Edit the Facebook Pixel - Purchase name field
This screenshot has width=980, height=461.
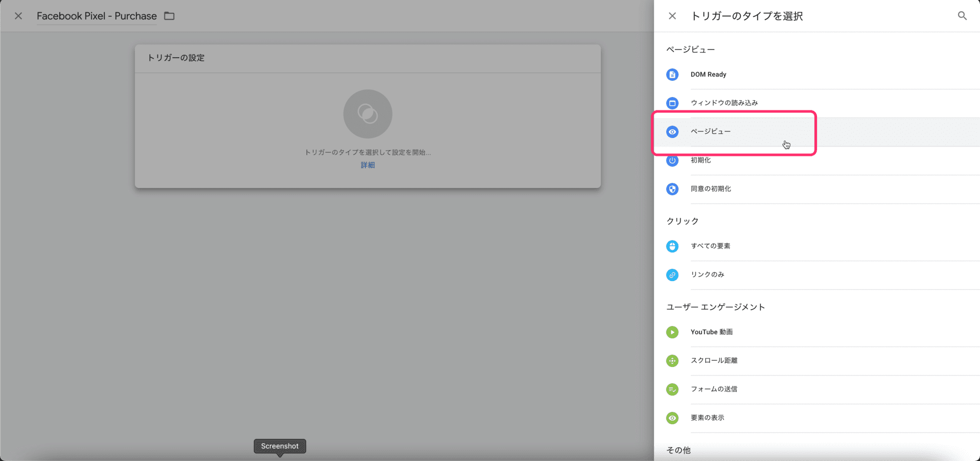coord(97,16)
